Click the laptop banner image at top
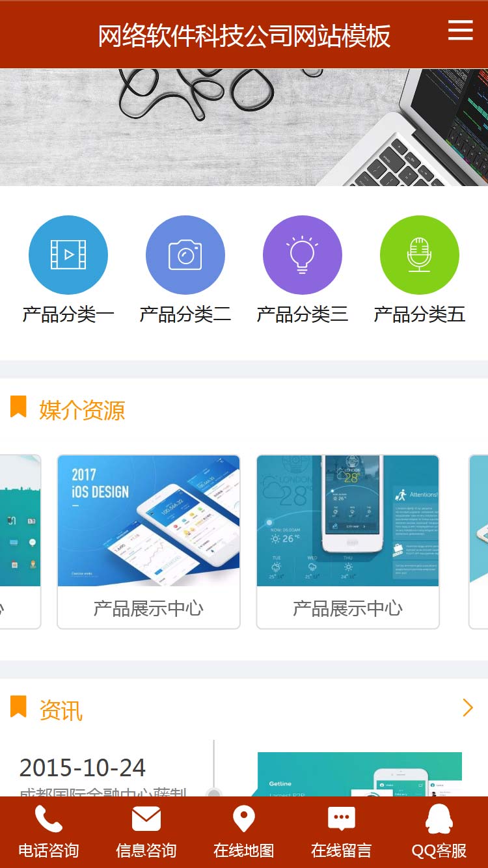This screenshot has width=488, height=868. [x=244, y=128]
